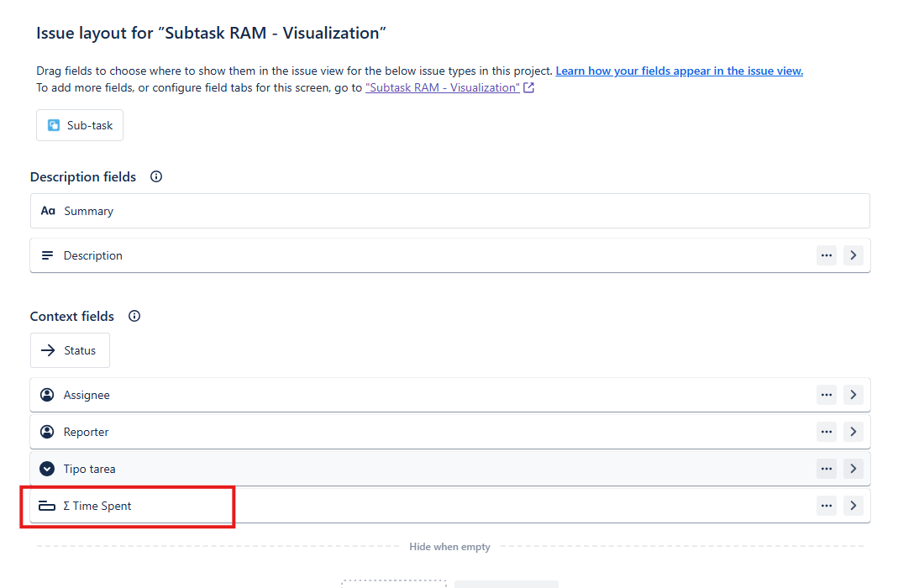The image size is (914, 588).
Task: Open more options for Tipo tarea field
Action: (x=826, y=469)
